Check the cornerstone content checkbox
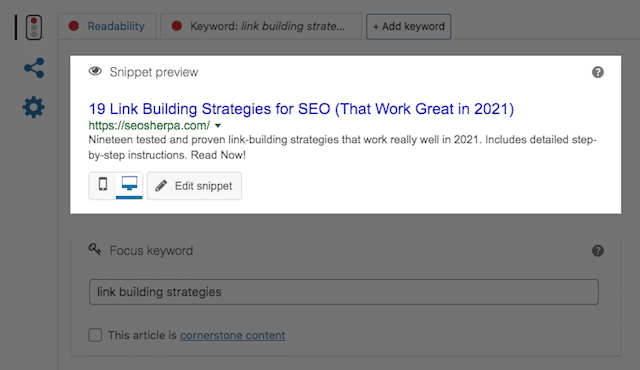The height and width of the screenshot is (370, 640). tap(95, 335)
